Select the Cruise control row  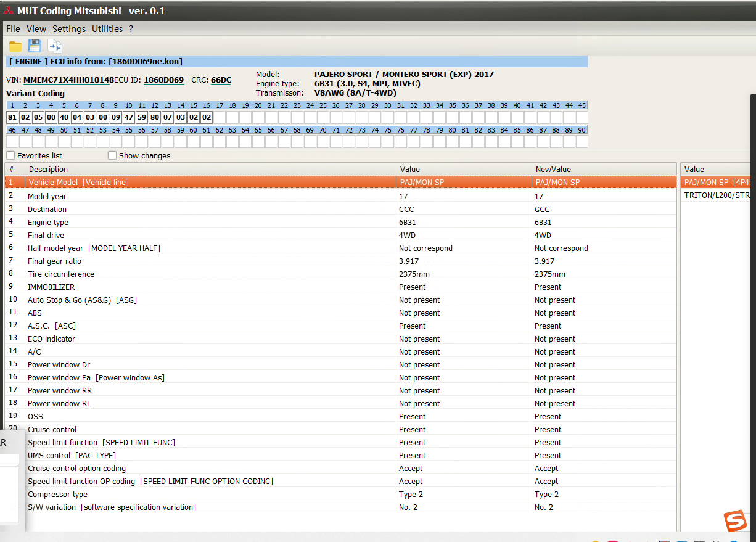[340, 429]
